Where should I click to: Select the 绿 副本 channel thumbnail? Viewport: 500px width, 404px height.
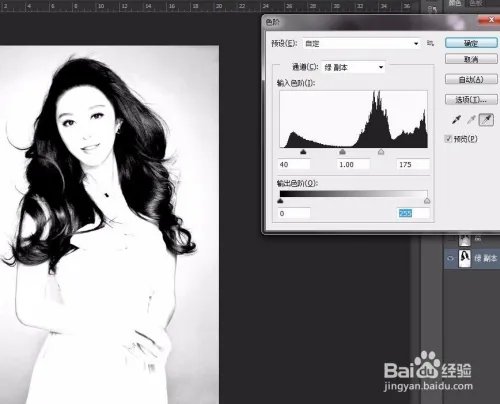pos(465,258)
